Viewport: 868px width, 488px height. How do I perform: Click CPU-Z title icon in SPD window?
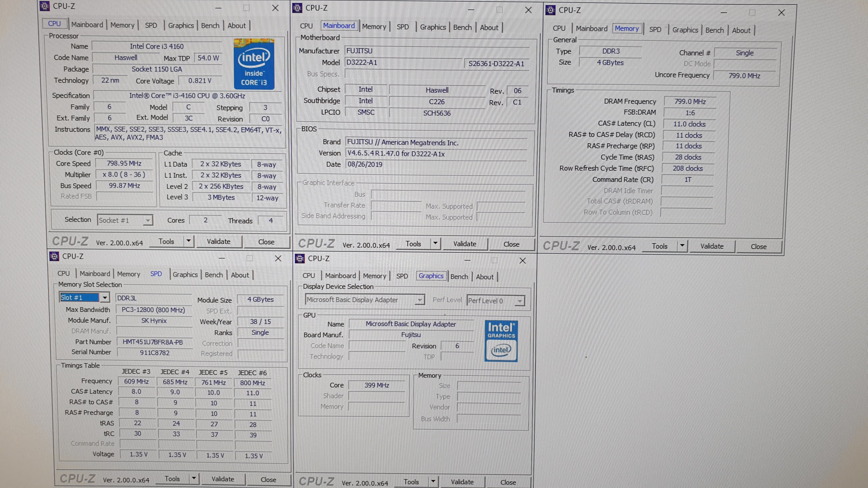coord(54,256)
